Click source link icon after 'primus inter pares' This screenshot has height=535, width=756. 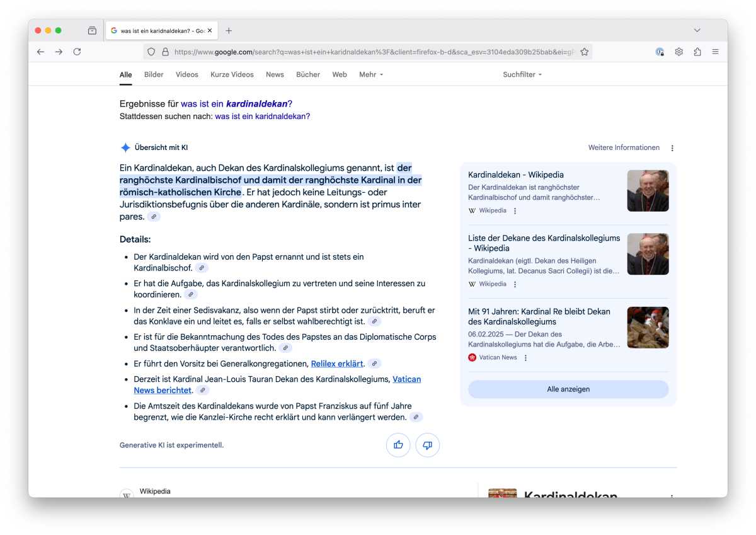(154, 217)
